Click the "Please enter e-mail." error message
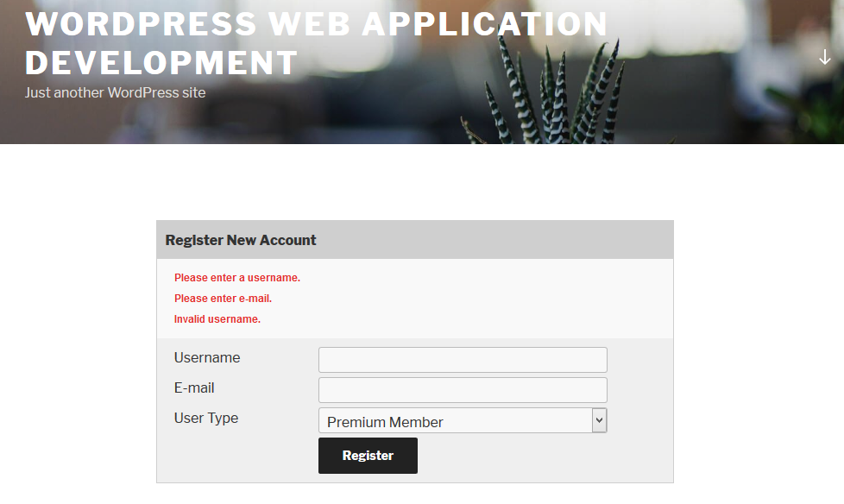The image size is (844, 504). tap(223, 299)
